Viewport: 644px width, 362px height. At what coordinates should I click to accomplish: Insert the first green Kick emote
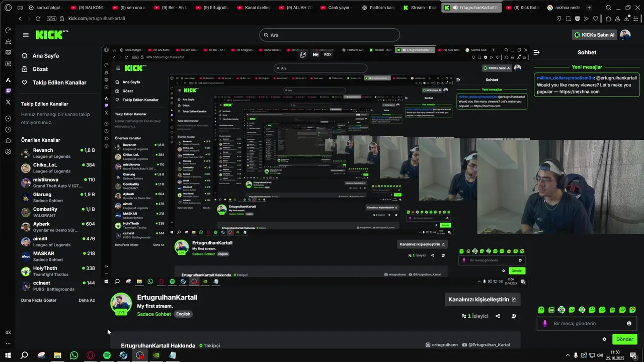541,310
